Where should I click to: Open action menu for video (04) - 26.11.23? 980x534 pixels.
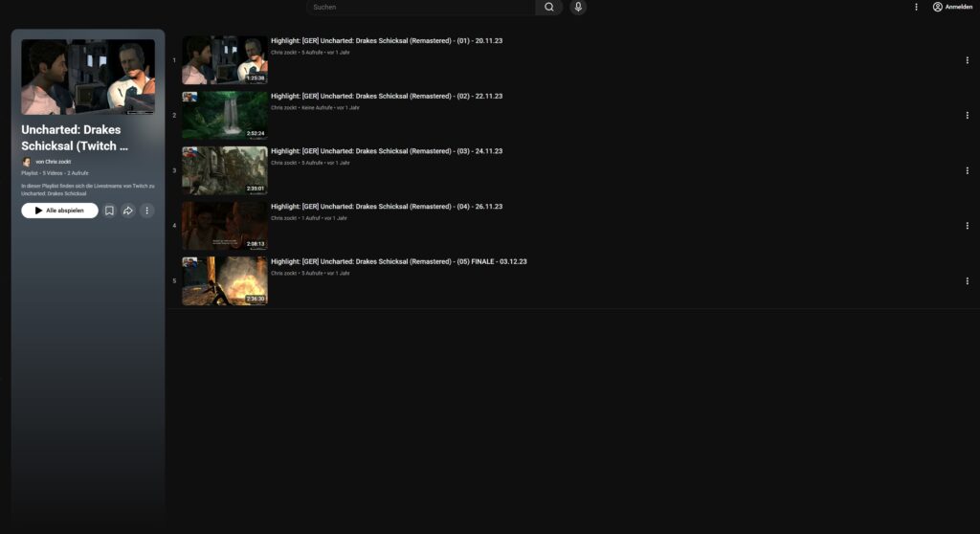coord(967,226)
